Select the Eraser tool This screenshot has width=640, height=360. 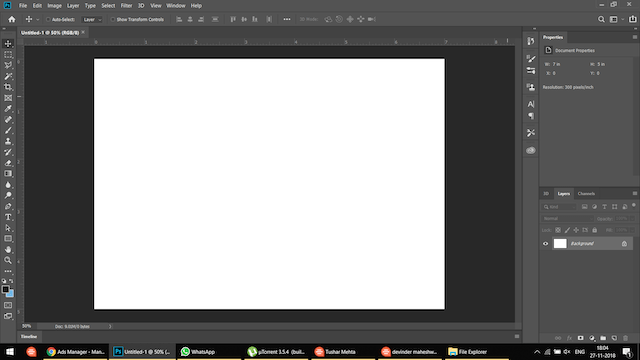point(8,163)
